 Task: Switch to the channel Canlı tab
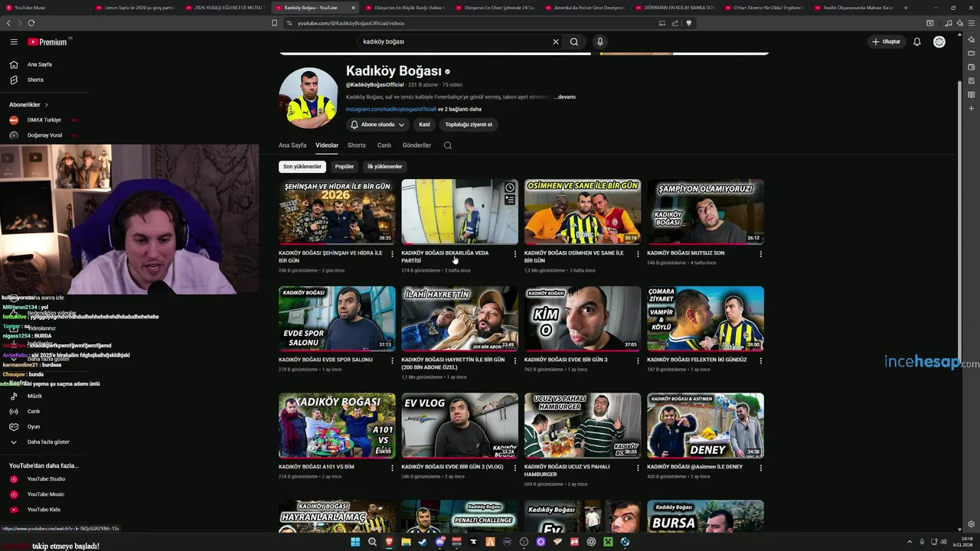[x=384, y=145]
